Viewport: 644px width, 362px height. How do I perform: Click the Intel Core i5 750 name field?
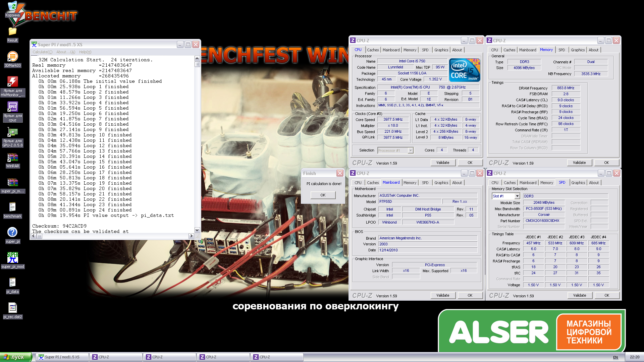(412, 61)
